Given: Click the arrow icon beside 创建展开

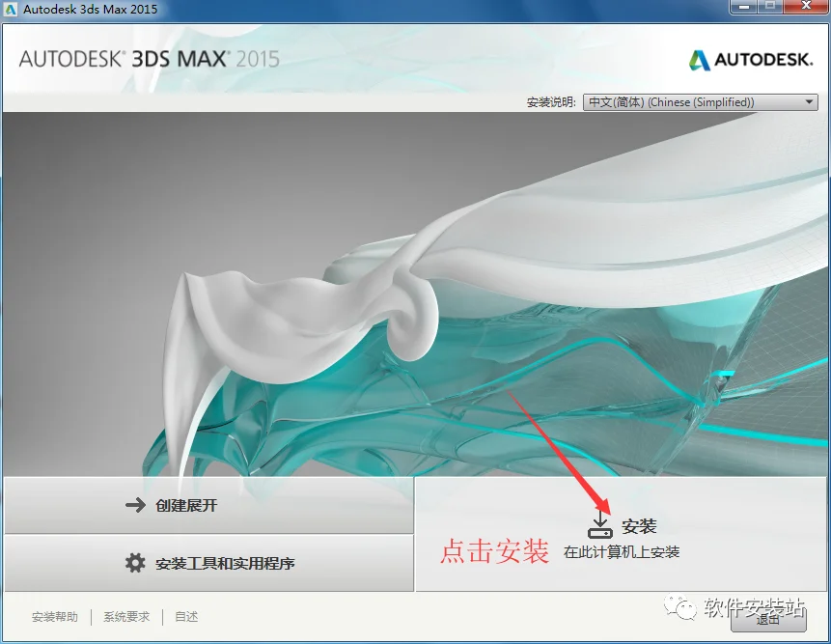Looking at the screenshot, I should pos(136,505).
